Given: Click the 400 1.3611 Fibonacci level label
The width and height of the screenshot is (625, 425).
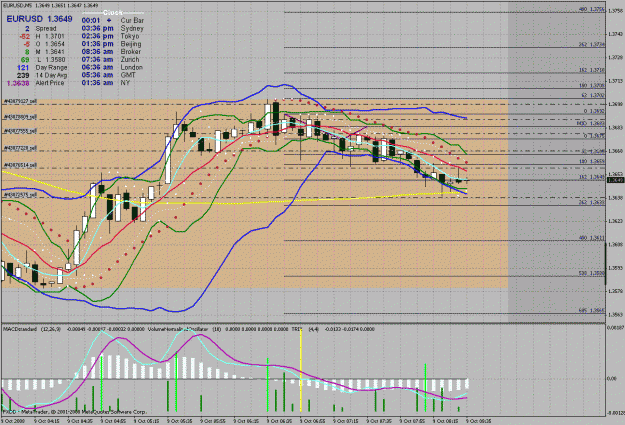Looking at the screenshot, I should [592, 238].
